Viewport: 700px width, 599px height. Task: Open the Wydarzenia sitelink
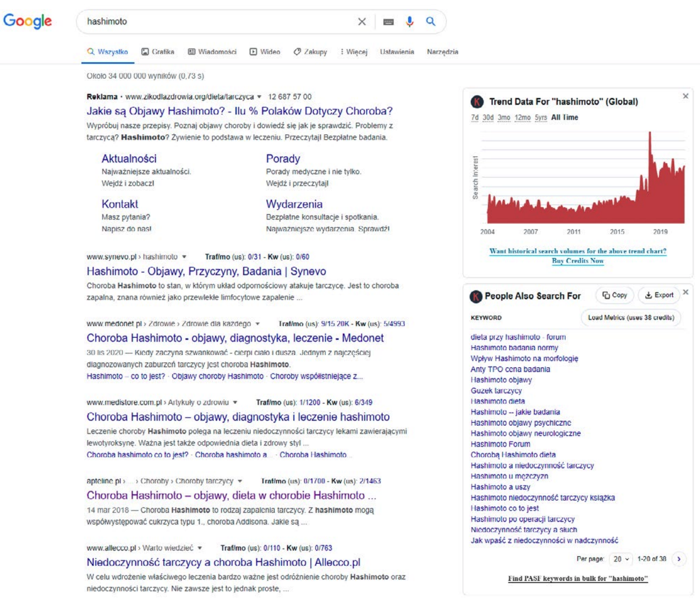pos(294,204)
